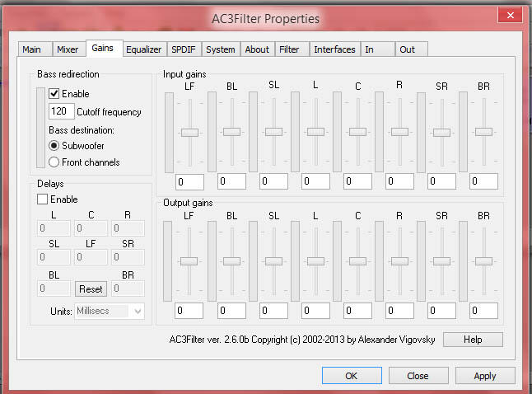This screenshot has height=394, width=532.
Task: Click the C output gain value field
Action: (358, 311)
